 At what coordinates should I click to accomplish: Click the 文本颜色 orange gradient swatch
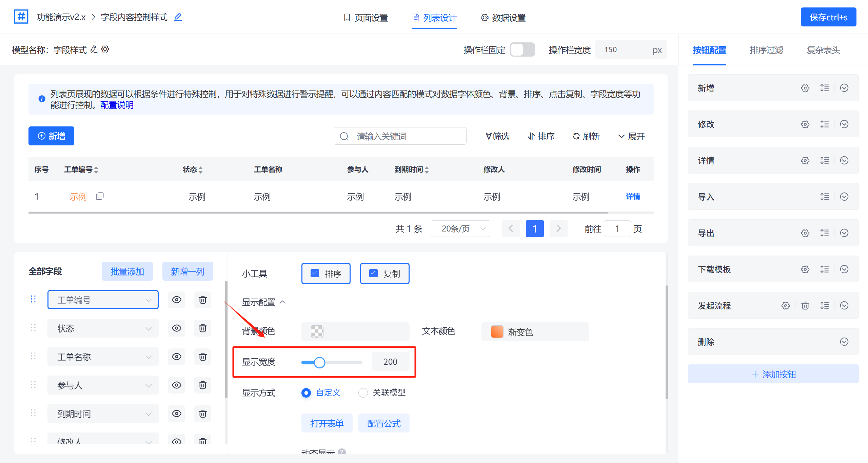[x=497, y=331]
